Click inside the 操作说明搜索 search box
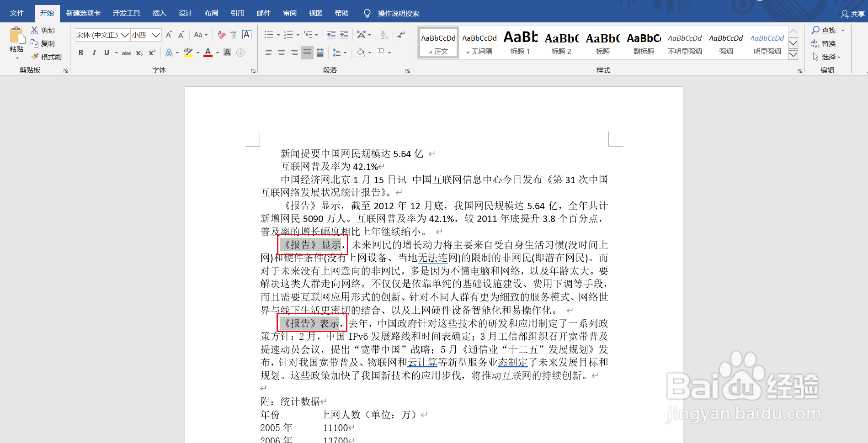868x443 pixels. 398,13
